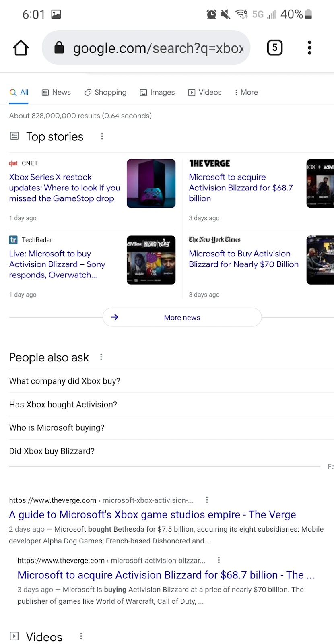
Task: Open Videos section options menu
Action: (81, 636)
